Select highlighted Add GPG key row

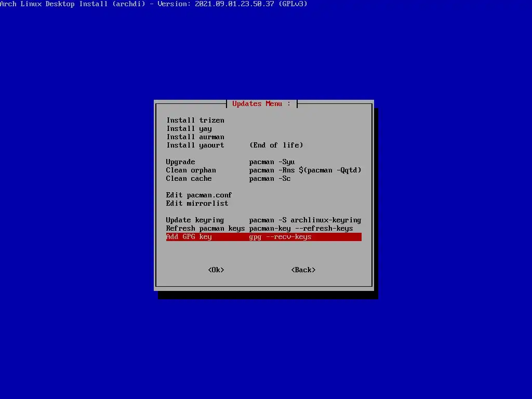[x=263, y=237]
